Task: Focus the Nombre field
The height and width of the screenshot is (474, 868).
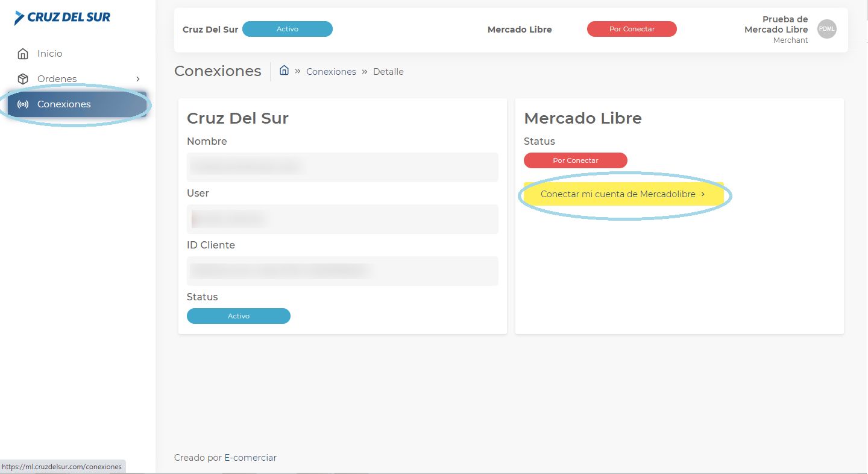Action: tap(342, 167)
